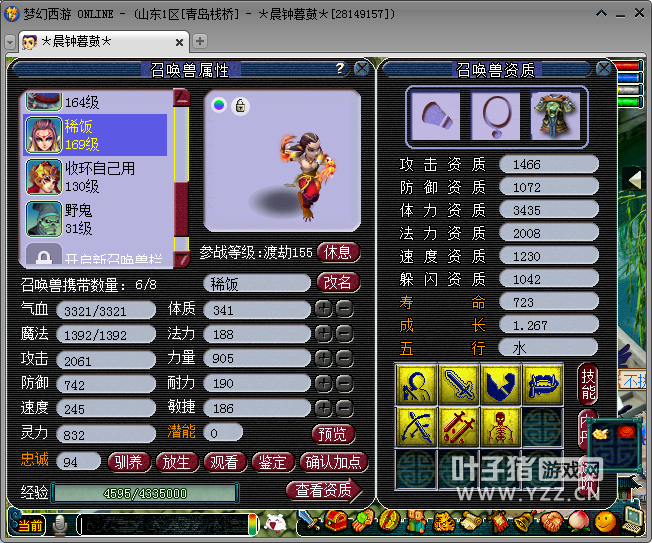Click the 预览 preview button
Screen dimensions: 652x543
coord(333,434)
